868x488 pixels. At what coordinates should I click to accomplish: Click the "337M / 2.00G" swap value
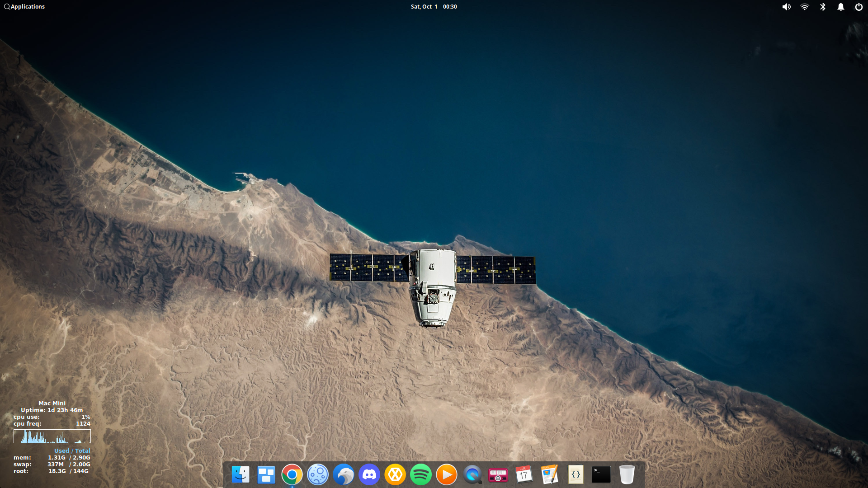69,465
